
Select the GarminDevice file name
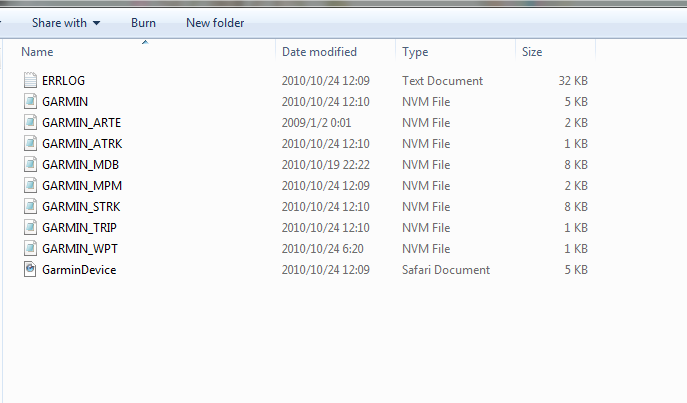[79, 269]
